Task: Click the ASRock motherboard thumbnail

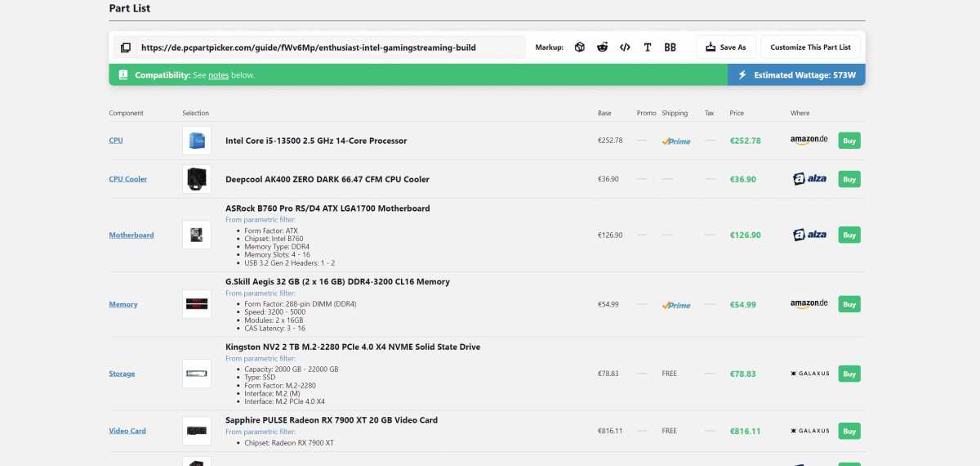Action: pyautogui.click(x=197, y=235)
